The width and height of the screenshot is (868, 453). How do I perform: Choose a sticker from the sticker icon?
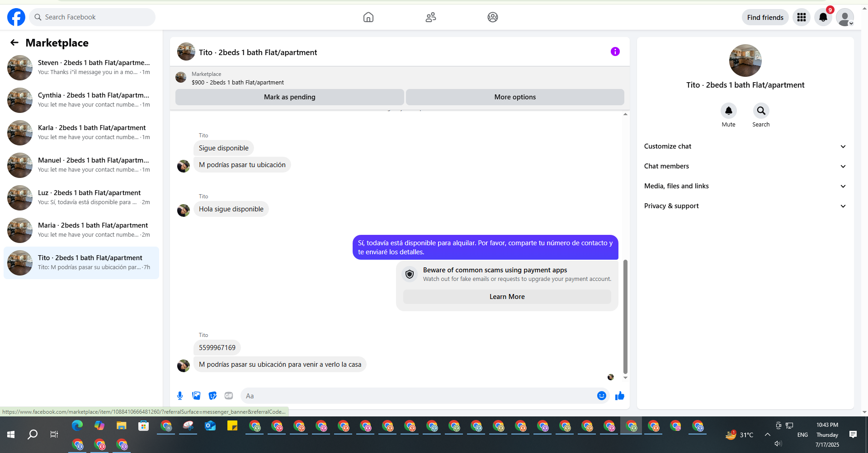pyautogui.click(x=212, y=396)
